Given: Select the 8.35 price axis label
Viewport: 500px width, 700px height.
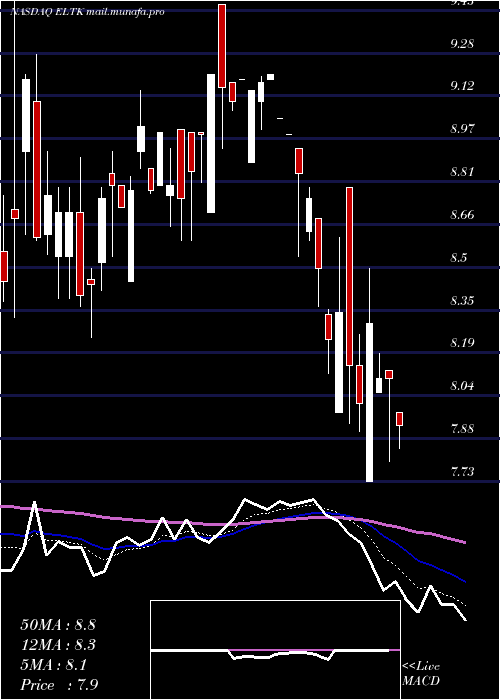Looking at the screenshot, I should tap(462, 300).
